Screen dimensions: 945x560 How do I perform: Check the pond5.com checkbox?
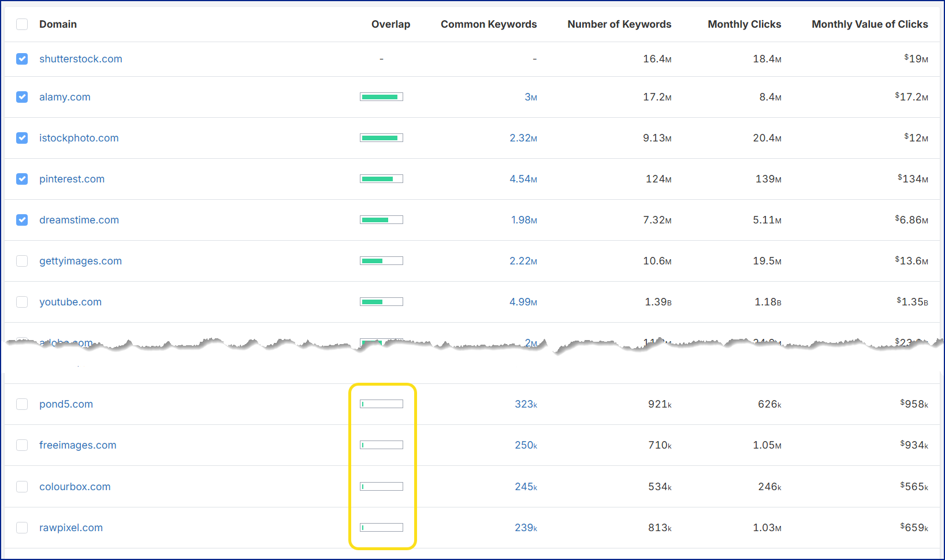[x=22, y=404]
